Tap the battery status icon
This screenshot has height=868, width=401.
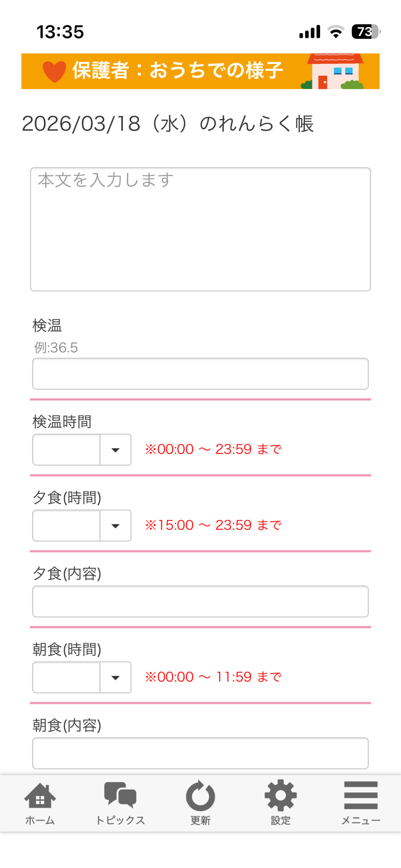[x=366, y=32]
